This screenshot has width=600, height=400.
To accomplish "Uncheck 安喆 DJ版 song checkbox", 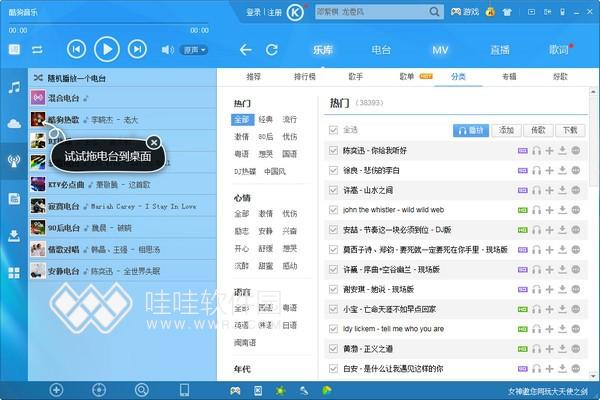I will coord(333,230).
